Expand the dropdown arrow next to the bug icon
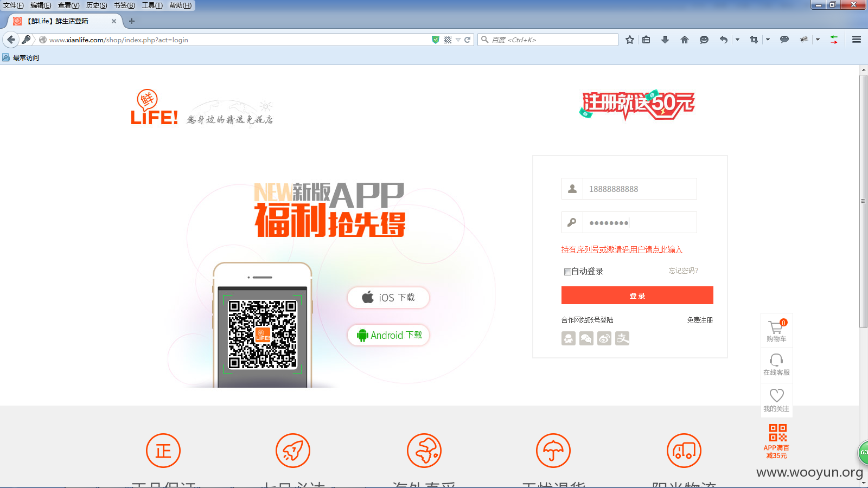 click(x=818, y=40)
